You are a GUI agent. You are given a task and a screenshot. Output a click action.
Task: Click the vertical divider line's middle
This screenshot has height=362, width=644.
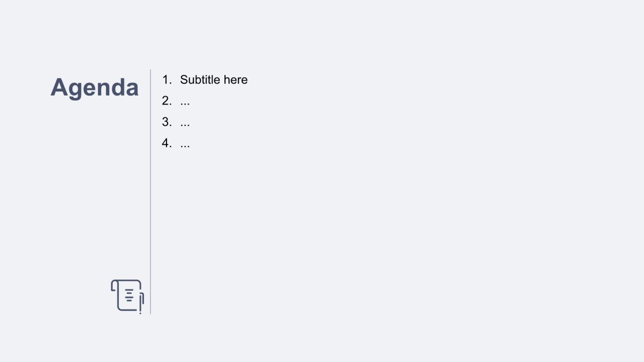coord(150,192)
